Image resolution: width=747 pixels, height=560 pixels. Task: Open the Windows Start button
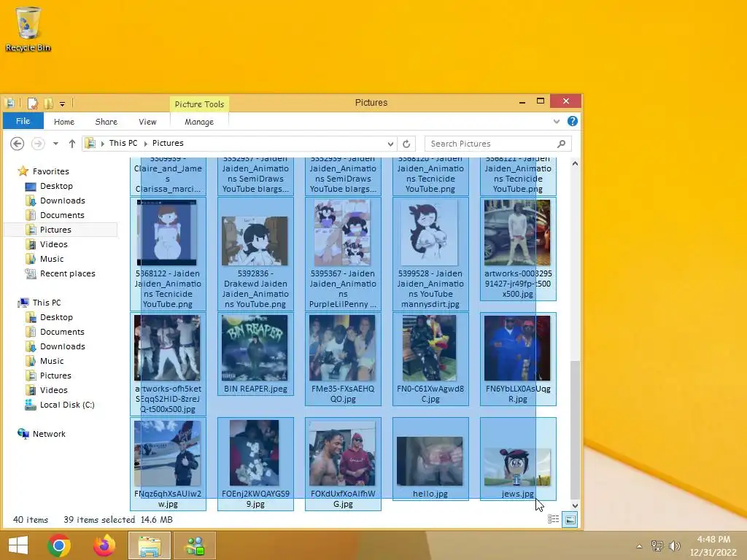pyautogui.click(x=18, y=545)
